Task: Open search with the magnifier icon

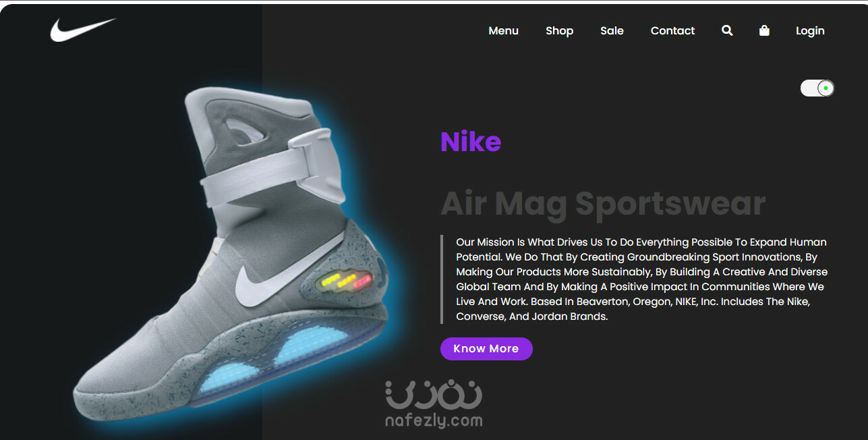Action: click(727, 30)
